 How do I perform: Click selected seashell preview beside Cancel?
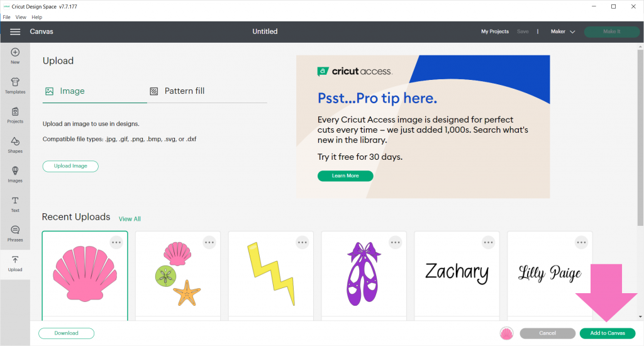click(x=506, y=333)
